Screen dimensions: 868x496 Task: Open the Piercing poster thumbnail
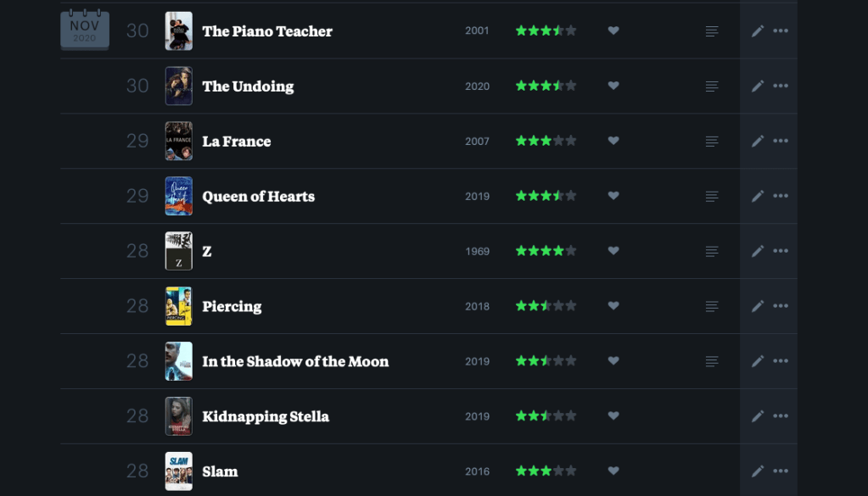[178, 306]
